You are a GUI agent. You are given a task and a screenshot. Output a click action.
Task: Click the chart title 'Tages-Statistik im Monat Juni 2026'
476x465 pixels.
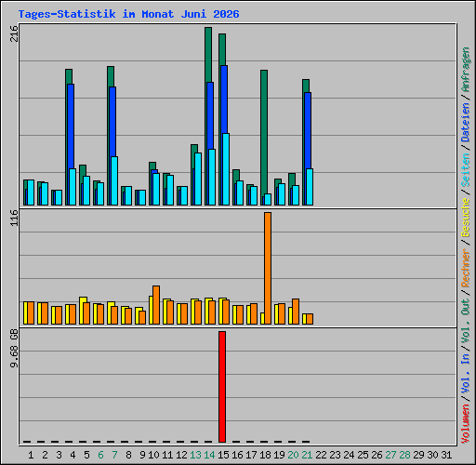128,14
